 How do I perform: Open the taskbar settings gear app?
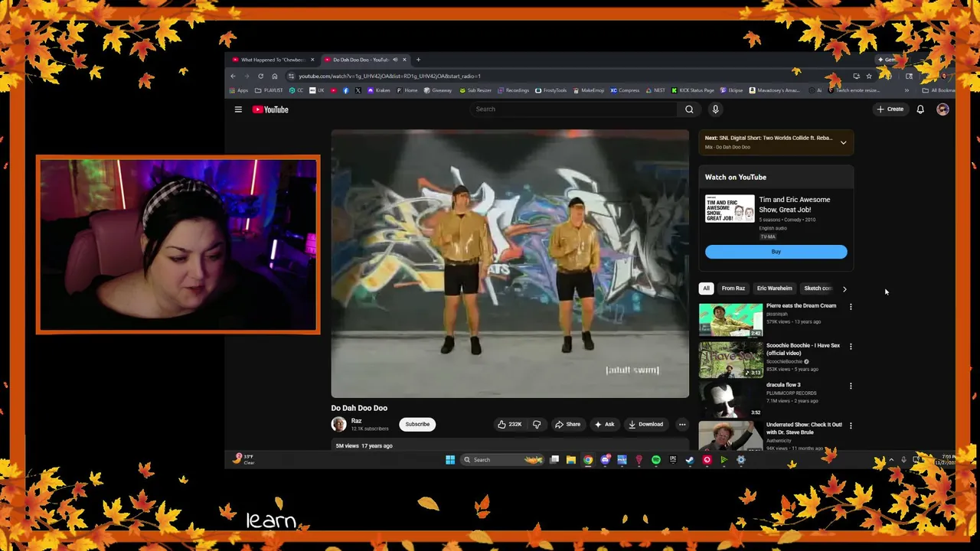[x=740, y=460]
